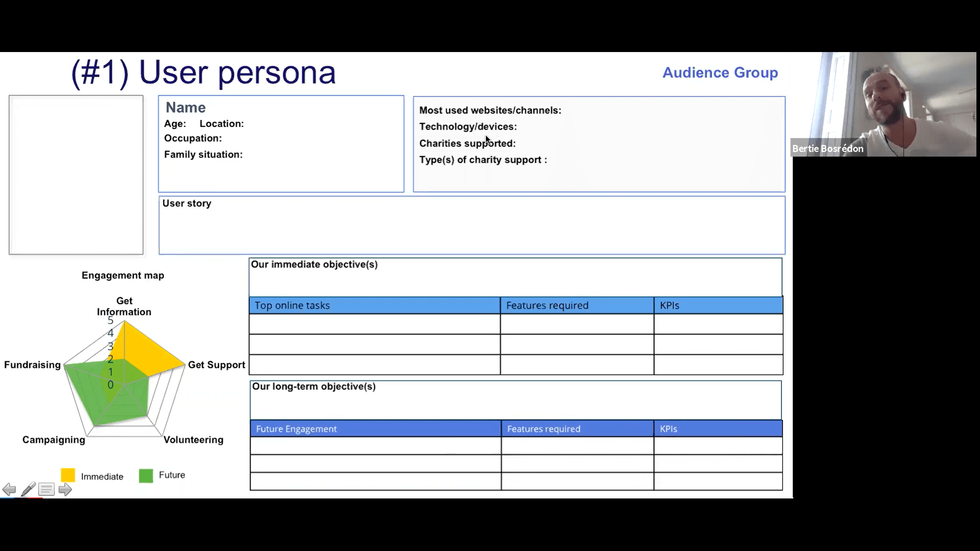Image resolution: width=980 pixels, height=551 pixels.
Task: Click 'KPIs' header in long-term table
Action: [719, 429]
